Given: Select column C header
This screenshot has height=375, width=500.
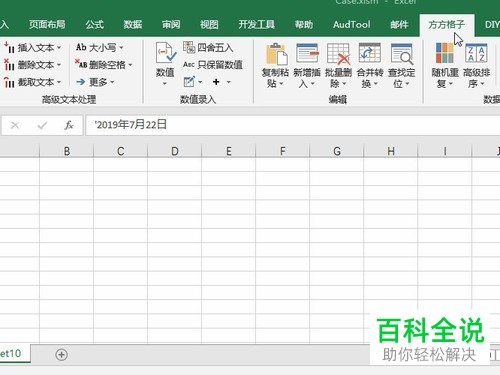Looking at the screenshot, I should [x=121, y=151].
